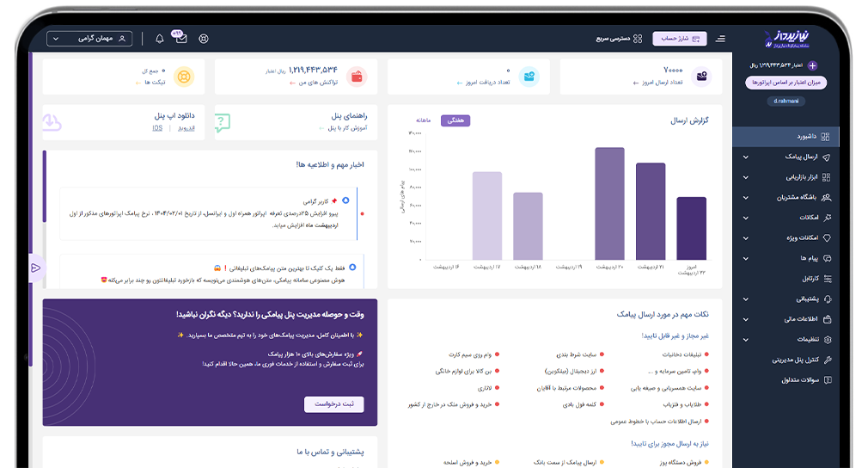Screen dimensions: 868x468
Task: Toggle the hamburger sidebar menu icon
Action: pyautogui.click(x=720, y=39)
